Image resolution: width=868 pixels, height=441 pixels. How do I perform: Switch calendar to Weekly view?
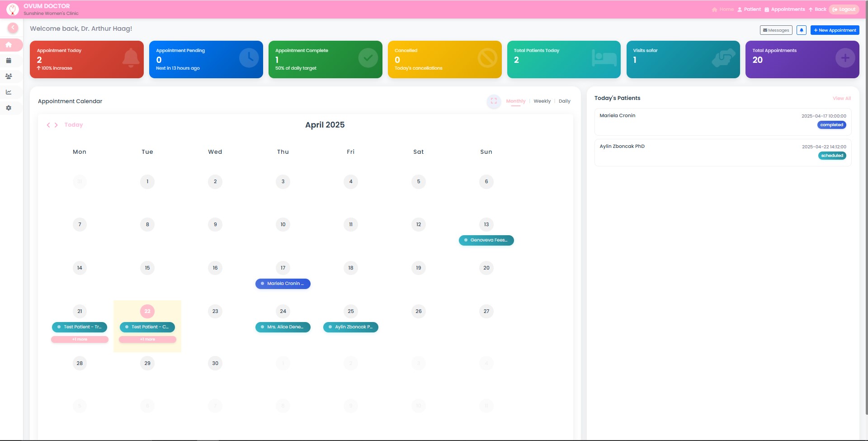click(542, 101)
